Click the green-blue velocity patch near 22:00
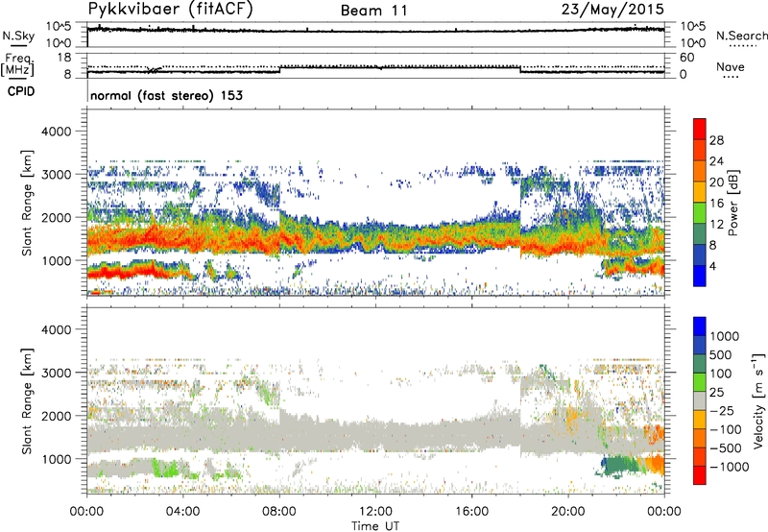Screen dimensions: 768x532 621,466
